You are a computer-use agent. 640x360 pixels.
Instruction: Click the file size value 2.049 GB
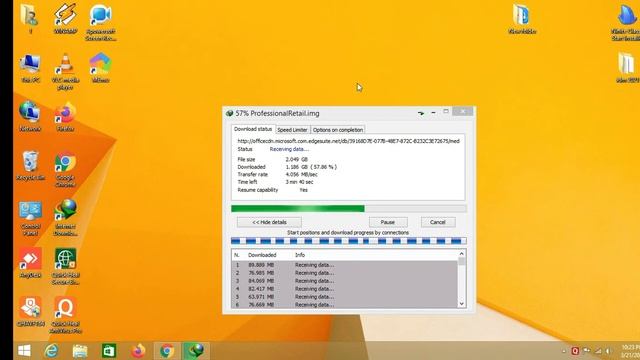(297, 159)
